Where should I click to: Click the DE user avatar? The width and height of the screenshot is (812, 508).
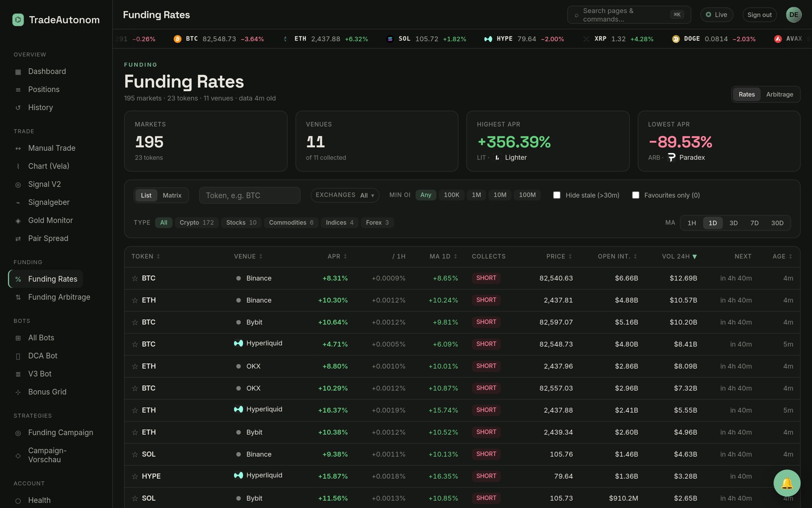click(794, 15)
